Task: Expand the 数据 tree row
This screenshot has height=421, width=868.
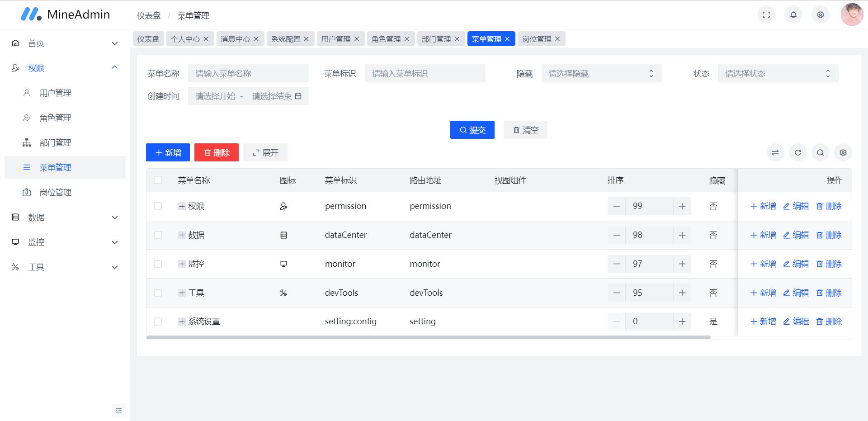Action: pyautogui.click(x=182, y=235)
